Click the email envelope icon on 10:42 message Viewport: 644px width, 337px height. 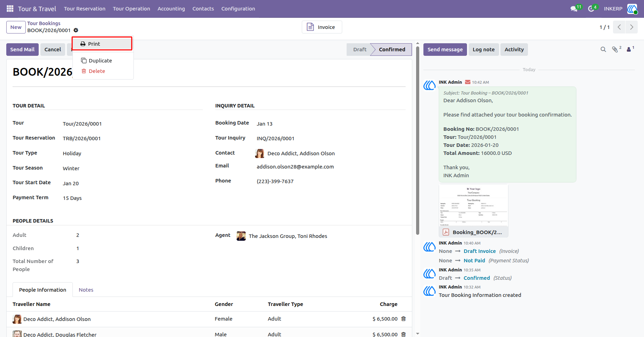tap(468, 82)
